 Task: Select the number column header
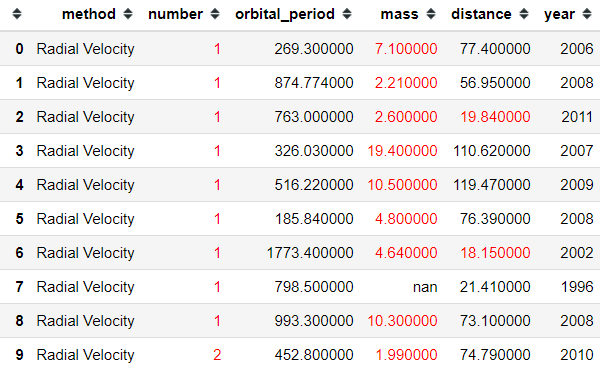[175, 14]
